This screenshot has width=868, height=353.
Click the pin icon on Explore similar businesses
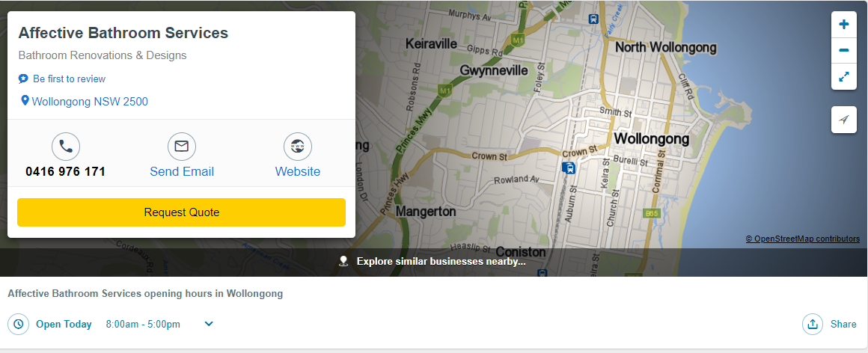click(343, 261)
